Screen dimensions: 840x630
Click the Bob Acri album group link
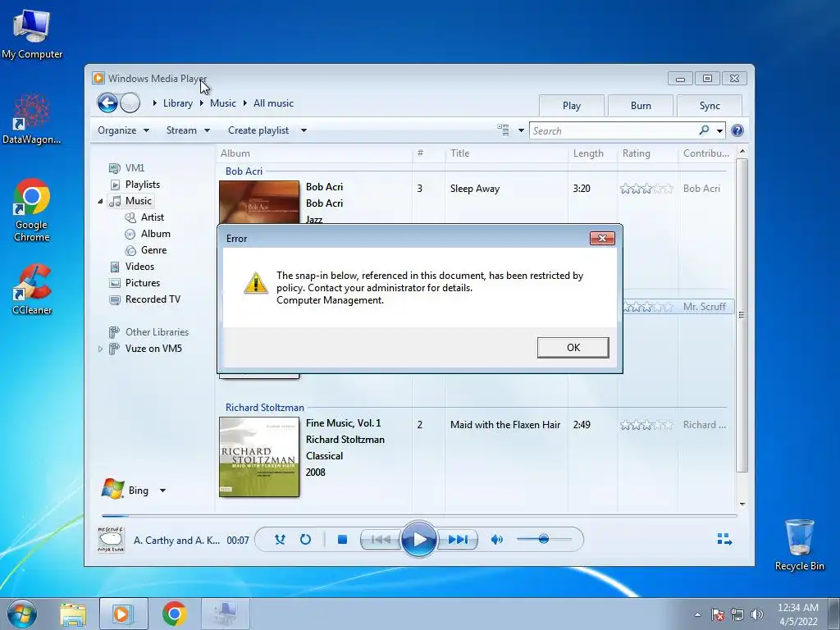(244, 171)
